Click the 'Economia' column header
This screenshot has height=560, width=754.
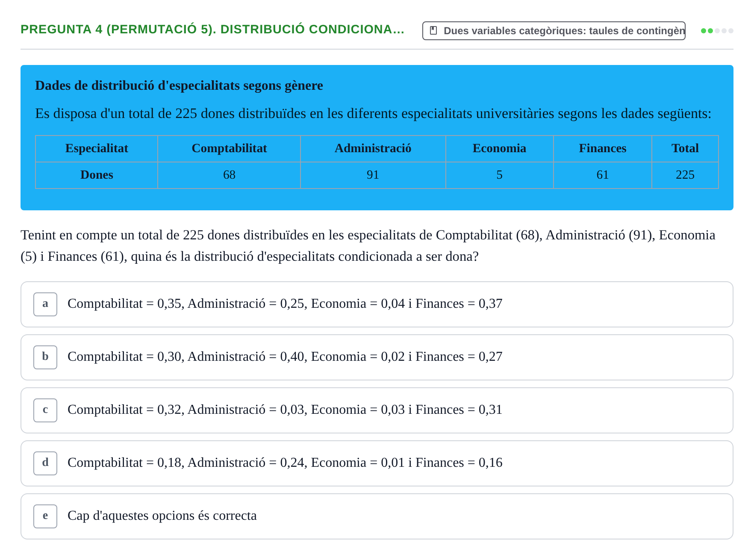[x=499, y=149]
